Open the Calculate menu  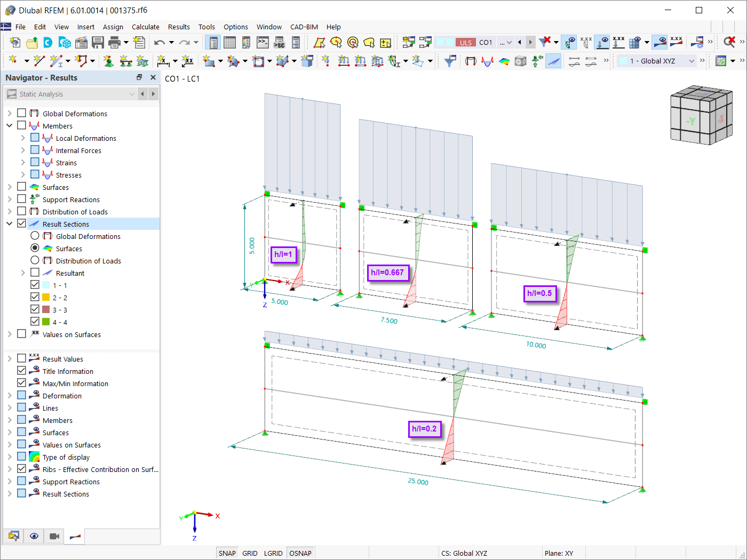click(146, 27)
